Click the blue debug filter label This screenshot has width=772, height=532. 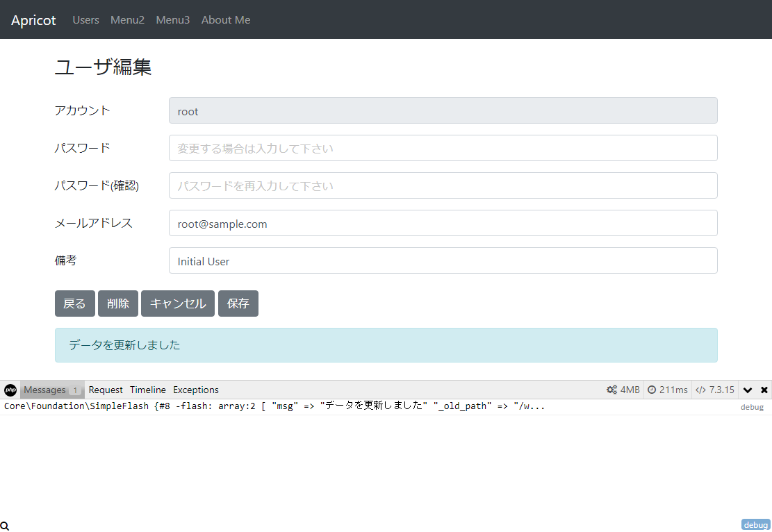point(755,525)
